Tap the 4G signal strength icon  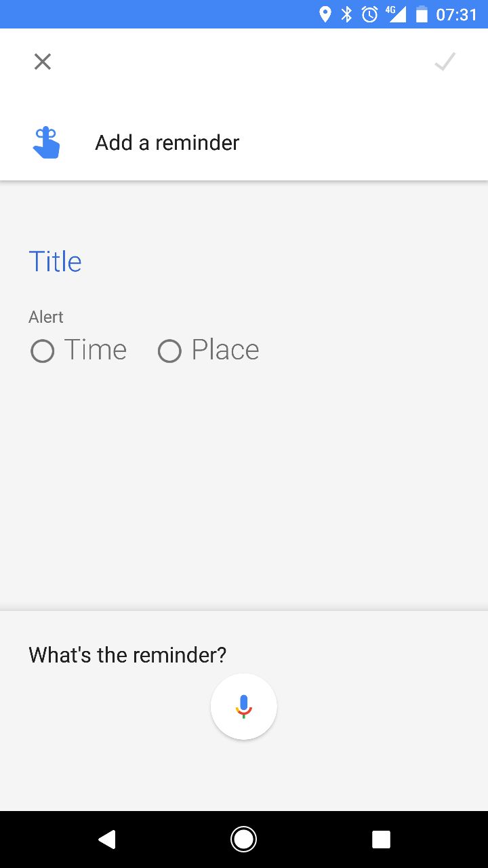pyautogui.click(x=396, y=14)
